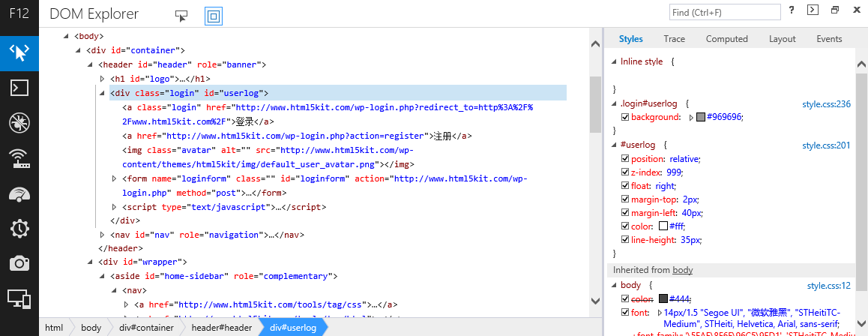868x336 pixels.
Task: Open style.css:236 source link
Action: (826, 104)
